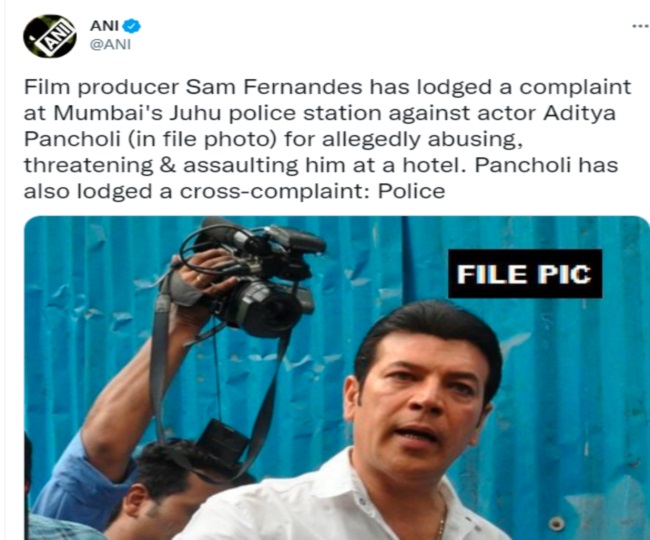Click the hanging camera strap in photo
This screenshot has height=540, width=650.
point(162,365)
